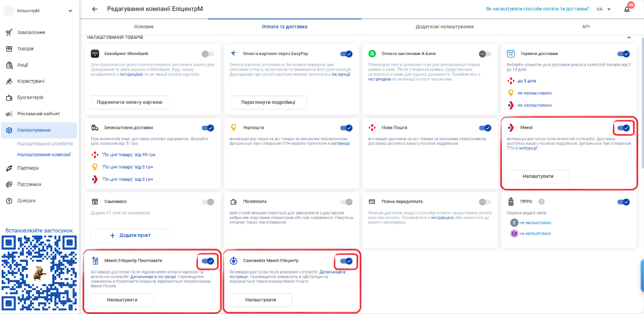Image resolution: width=644 pixels, height=314 pixels.
Task: Click the Повна передоплата card icon
Action: tap(372, 202)
